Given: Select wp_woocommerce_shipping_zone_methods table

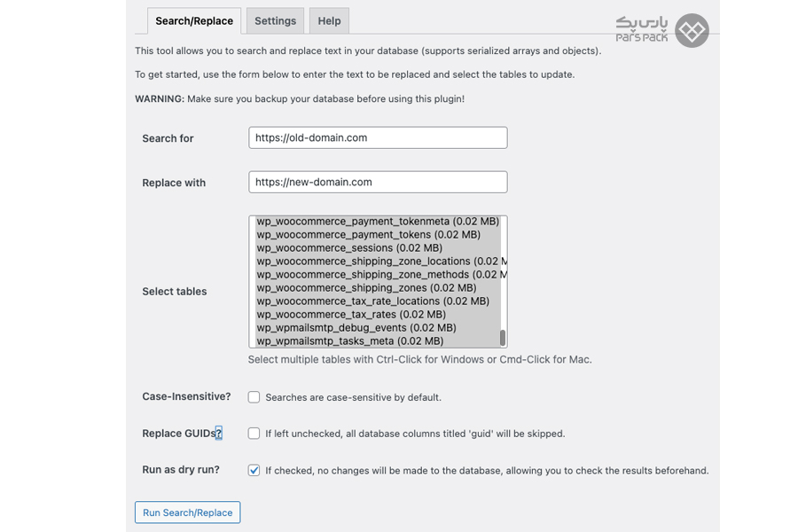Looking at the screenshot, I should pyautogui.click(x=378, y=274).
